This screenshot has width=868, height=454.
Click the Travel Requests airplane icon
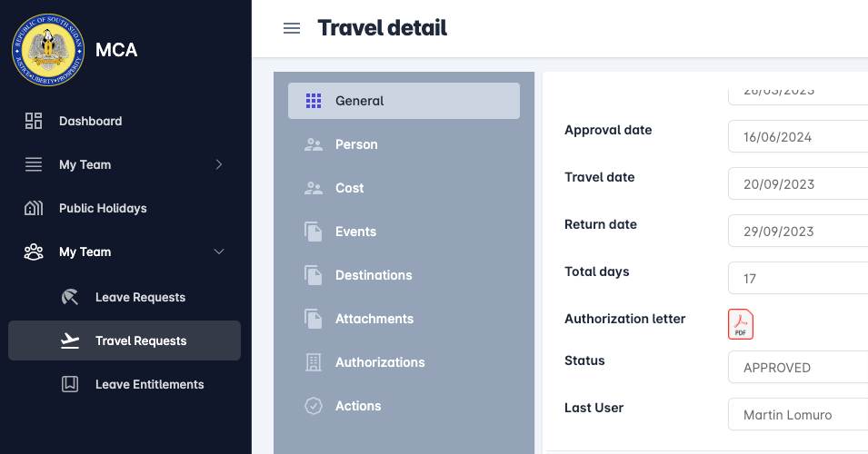[70, 340]
